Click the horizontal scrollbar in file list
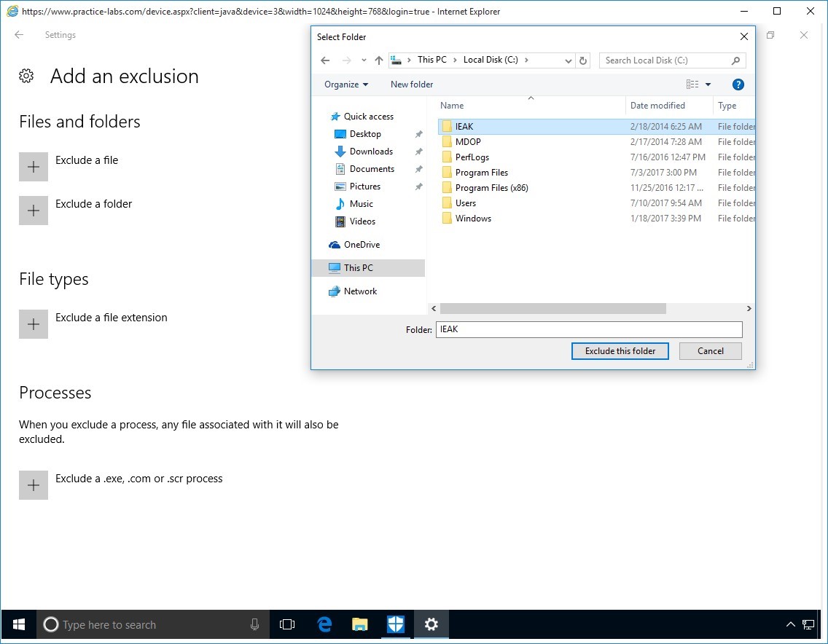This screenshot has height=644, width=828. click(552, 309)
